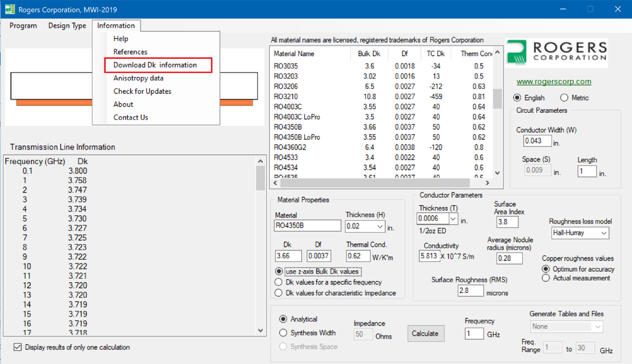Click the app icon in title bar
This screenshot has height=364, width=632.
pyautogui.click(x=10, y=9)
